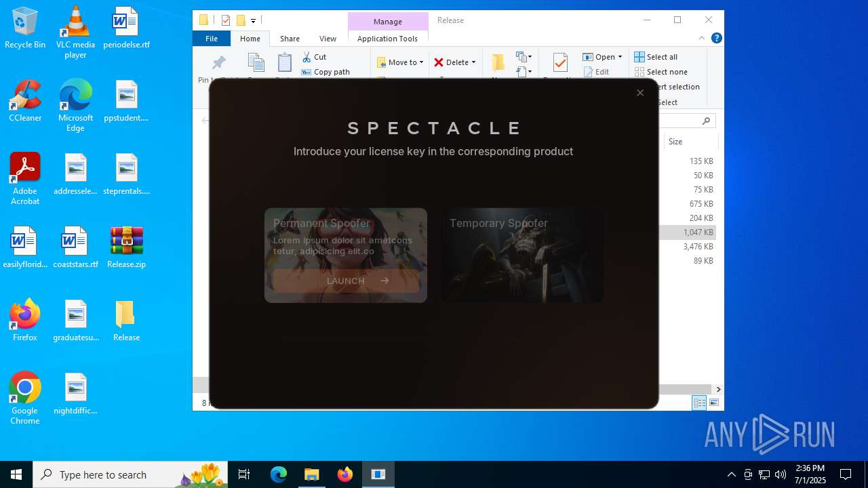The image size is (868, 488).
Task: Open the Manage contextual tab
Action: (x=388, y=22)
